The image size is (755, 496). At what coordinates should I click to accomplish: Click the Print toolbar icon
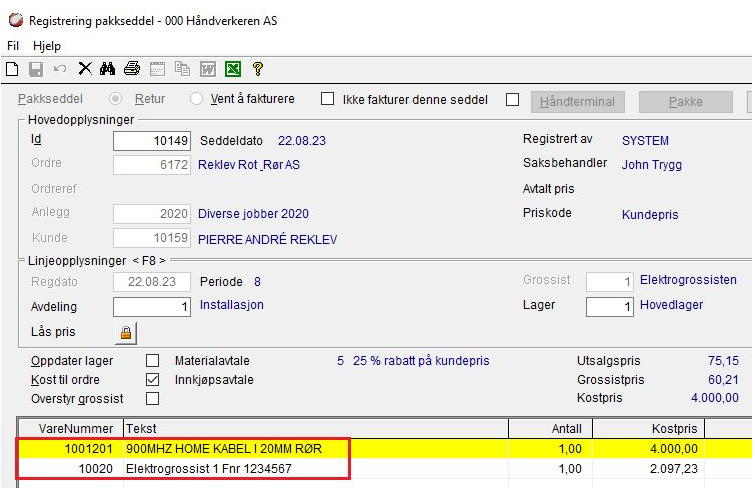point(132,69)
